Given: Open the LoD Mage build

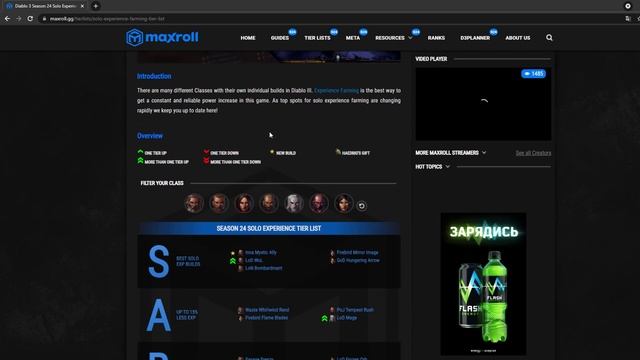Looking at the screenshot, I should (347, 318).
